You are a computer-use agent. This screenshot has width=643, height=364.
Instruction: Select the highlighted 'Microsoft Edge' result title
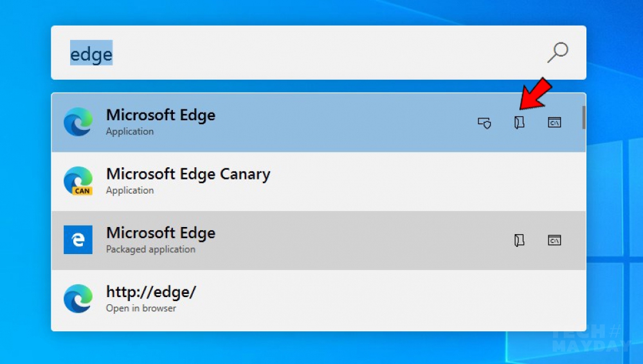pyautogui.click(x=161, y=115)
